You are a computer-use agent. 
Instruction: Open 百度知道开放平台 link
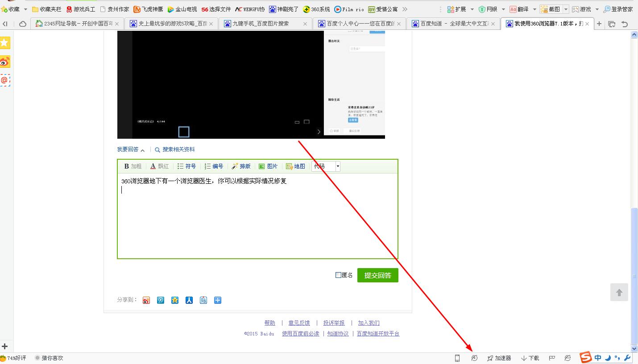tap(378, 334)
